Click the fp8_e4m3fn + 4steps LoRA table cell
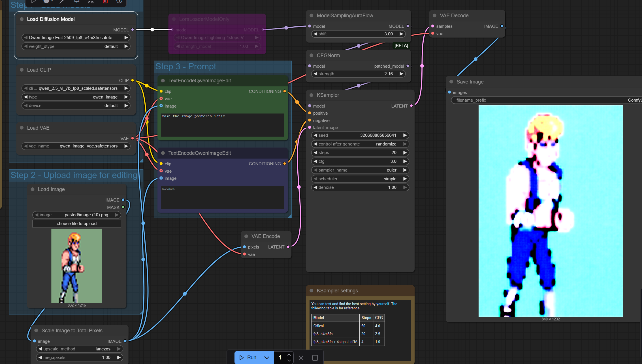 point(335,342)
